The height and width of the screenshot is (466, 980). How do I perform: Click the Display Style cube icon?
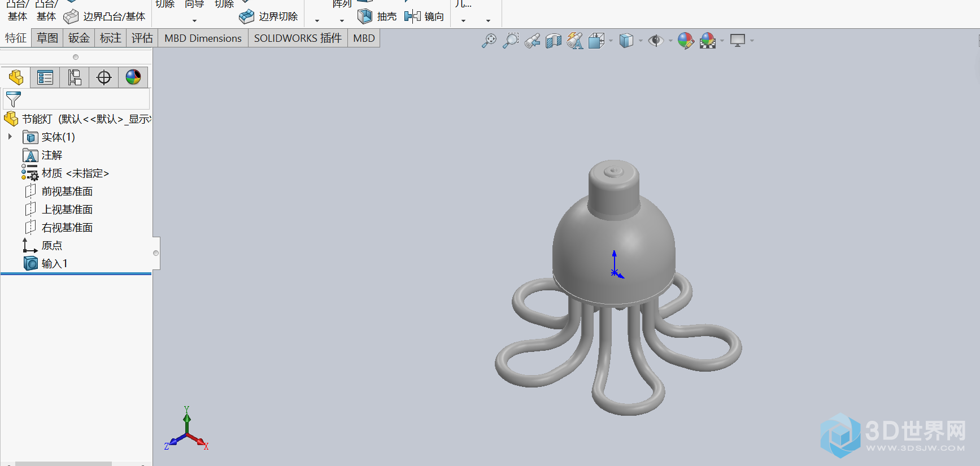[x=626, y=41]
